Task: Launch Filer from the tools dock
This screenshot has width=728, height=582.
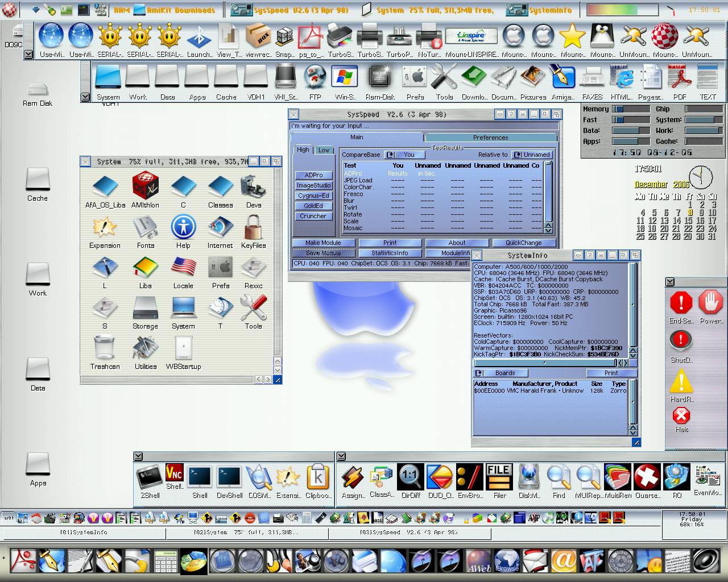Action: pos(499,477)
